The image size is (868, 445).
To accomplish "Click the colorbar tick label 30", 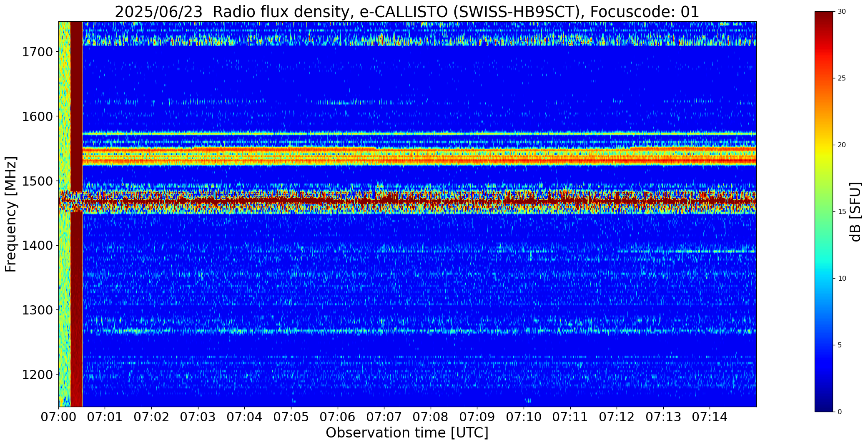I will 842,12.
